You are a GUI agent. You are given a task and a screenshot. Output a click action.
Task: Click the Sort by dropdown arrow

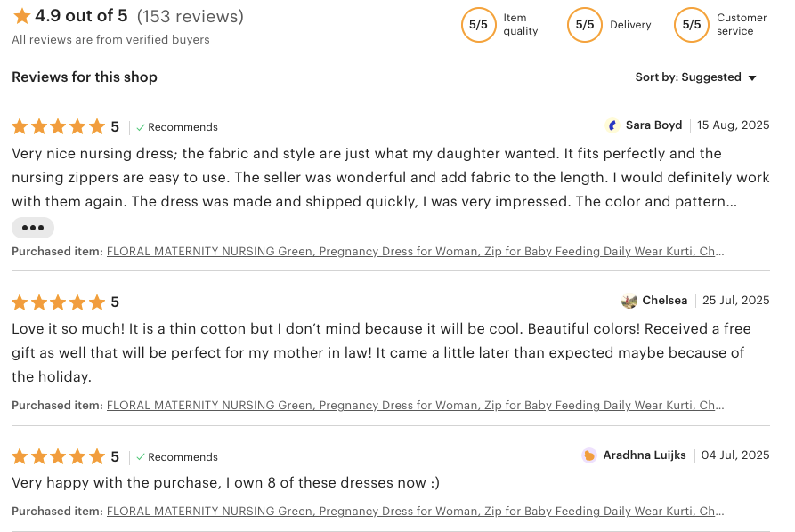point(752,78)
